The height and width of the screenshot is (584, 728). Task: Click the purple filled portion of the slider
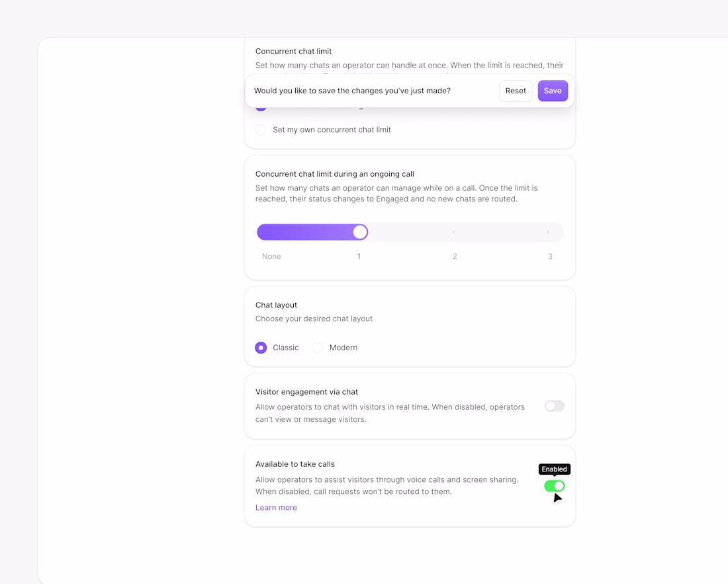point(304,232)
